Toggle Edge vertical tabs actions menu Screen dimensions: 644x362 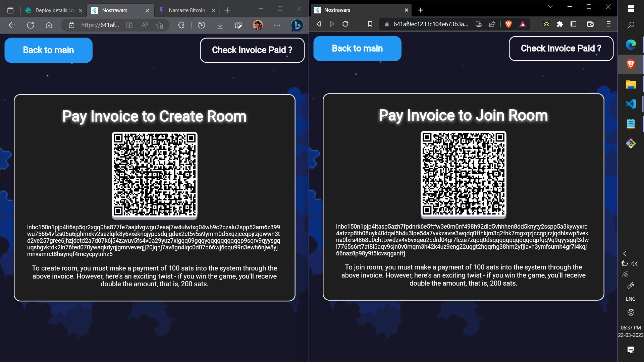tap(10, 10)
